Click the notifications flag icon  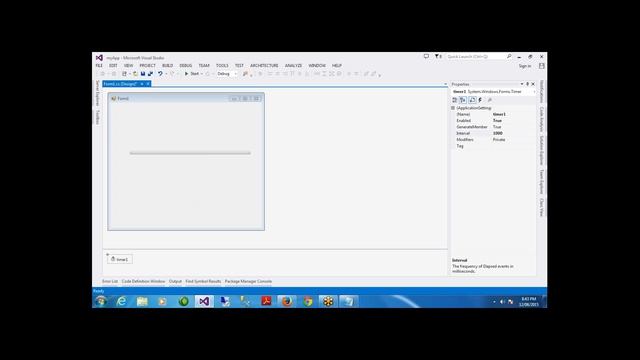(x=438, y=56)
